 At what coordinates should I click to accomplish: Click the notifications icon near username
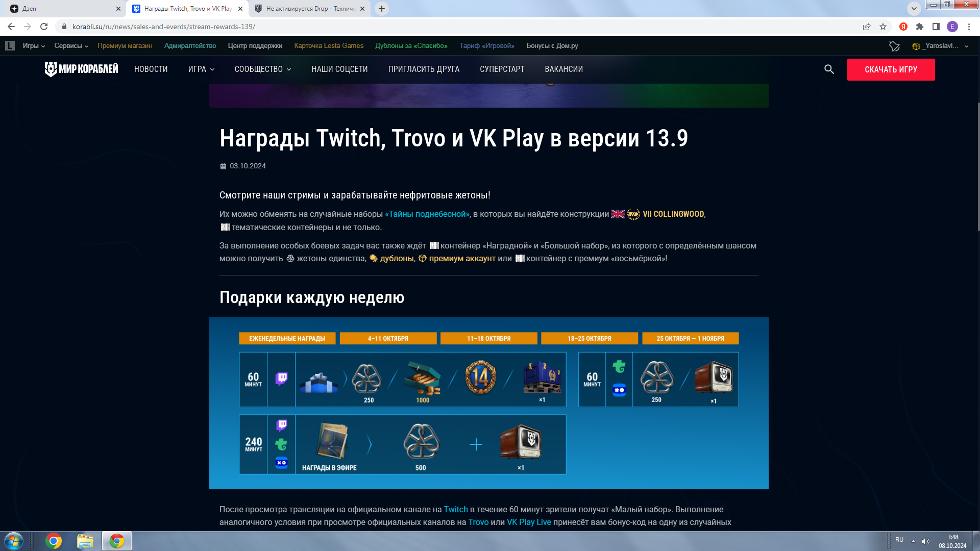click(894, 46)
